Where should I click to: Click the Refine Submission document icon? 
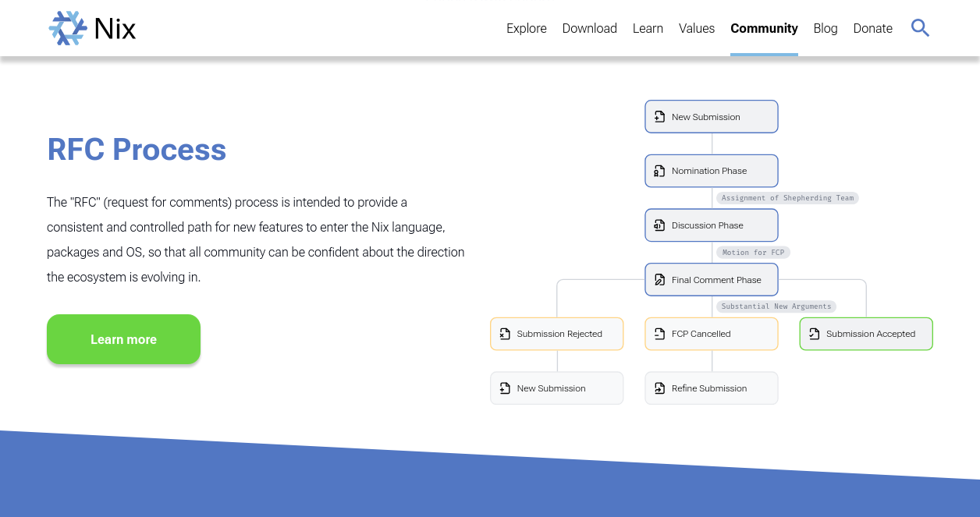[659, 388]
